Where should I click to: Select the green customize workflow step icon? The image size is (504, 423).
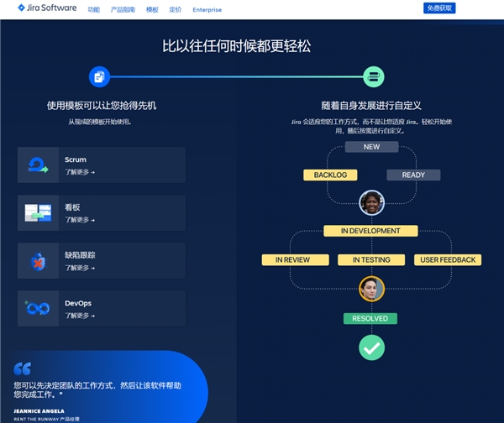pos(374,76)
